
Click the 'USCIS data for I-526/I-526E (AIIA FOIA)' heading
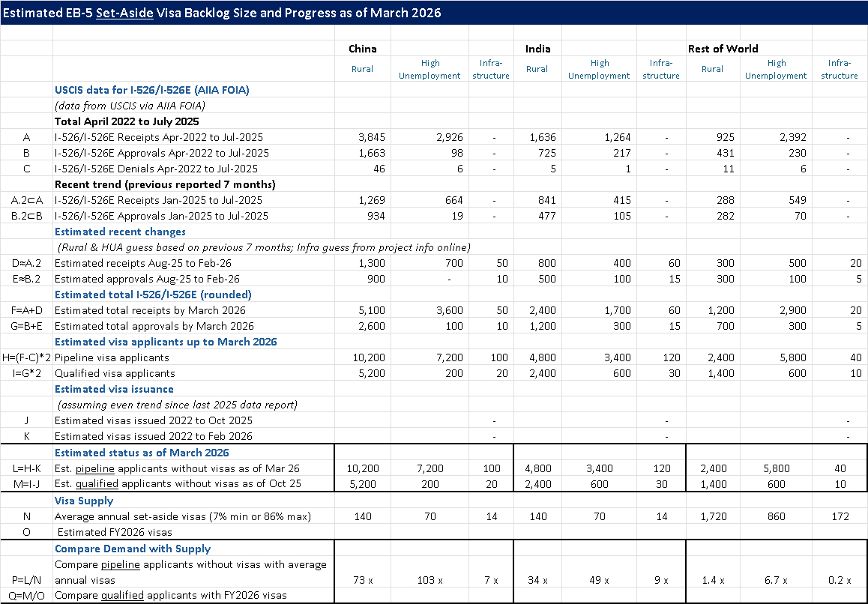point(151,90)
